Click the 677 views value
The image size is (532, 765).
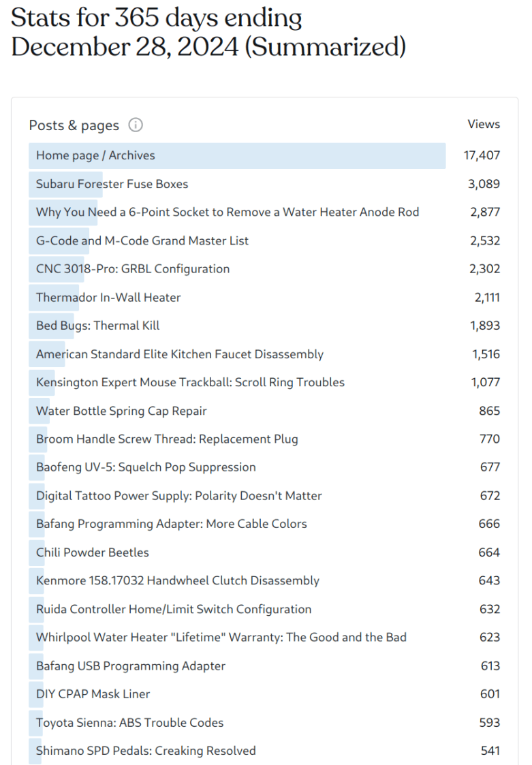coord(490,467)
